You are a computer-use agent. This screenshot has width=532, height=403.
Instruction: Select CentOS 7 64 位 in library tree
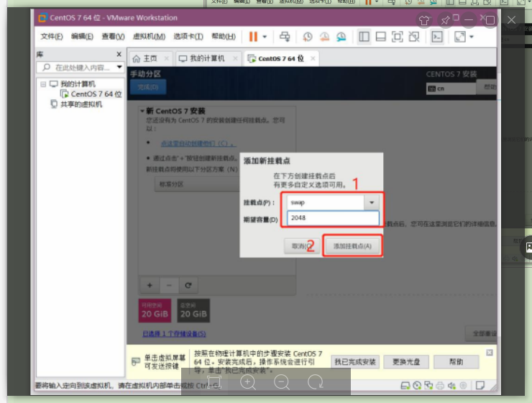click(x=96, y=94)
